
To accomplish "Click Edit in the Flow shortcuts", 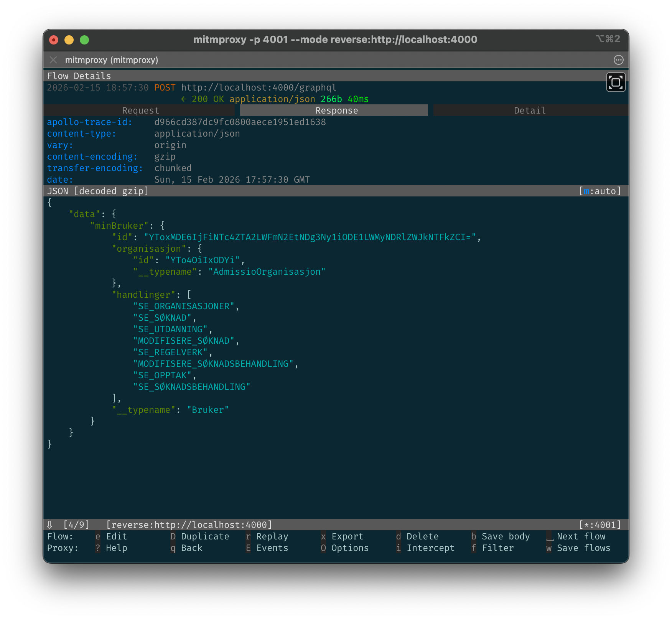I will 116,536.
